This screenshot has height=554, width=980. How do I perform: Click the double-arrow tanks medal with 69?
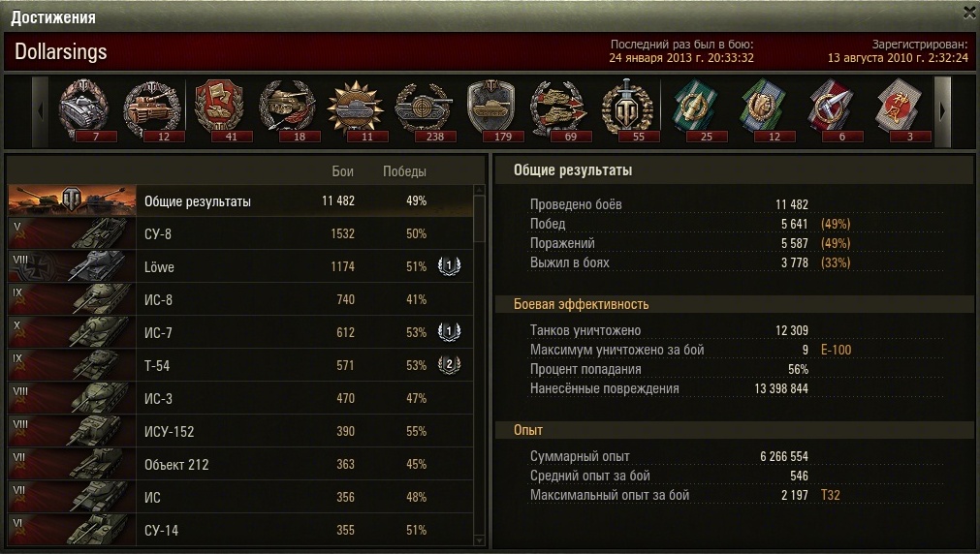point(559,109)
